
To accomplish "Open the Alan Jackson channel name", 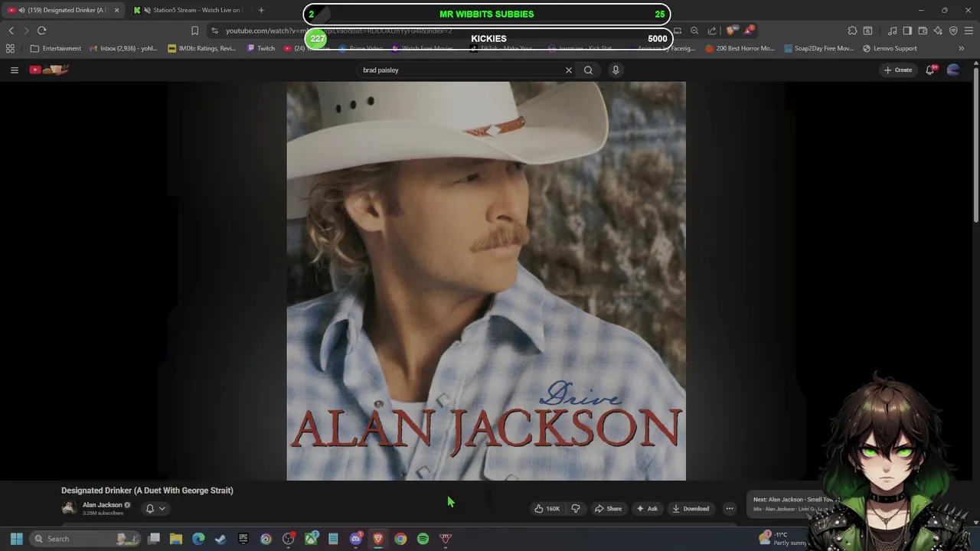I will [x=102, y=505].
